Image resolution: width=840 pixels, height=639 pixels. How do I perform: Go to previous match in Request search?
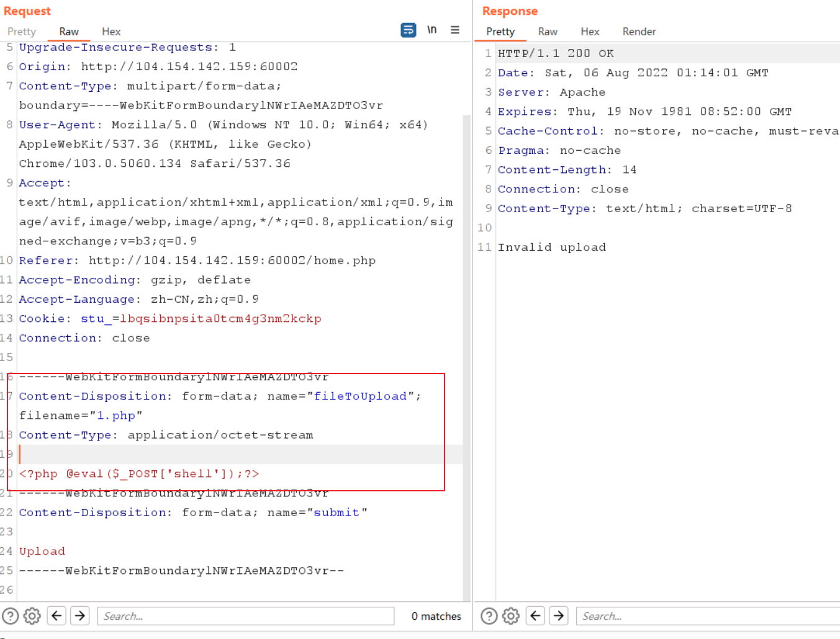[x=56, y=616]
